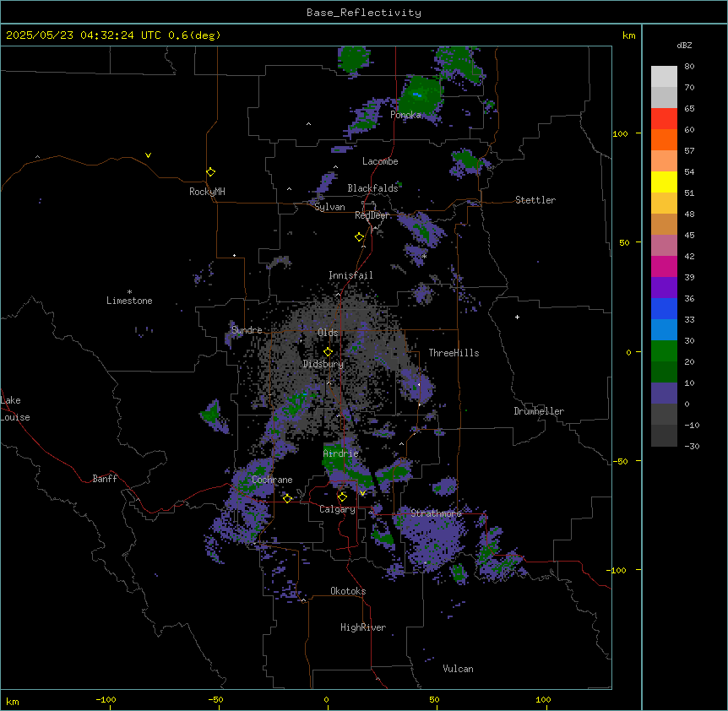Viewport: 728px width, 711px height.
Task: Click the asterisk marker above Limestone
Action: coord(129,292)
